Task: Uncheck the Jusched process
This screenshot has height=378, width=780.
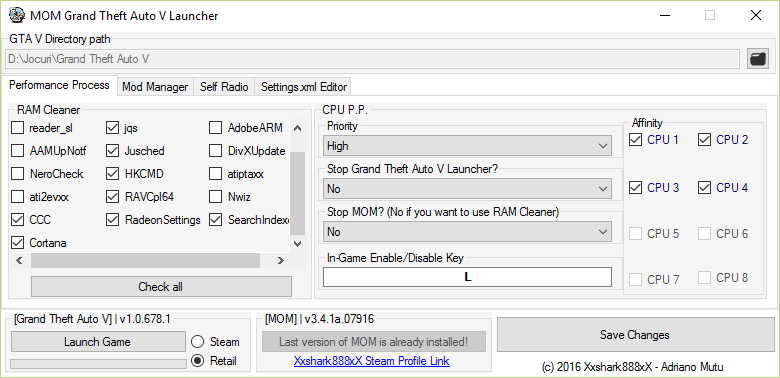Action: coord(112,151)
